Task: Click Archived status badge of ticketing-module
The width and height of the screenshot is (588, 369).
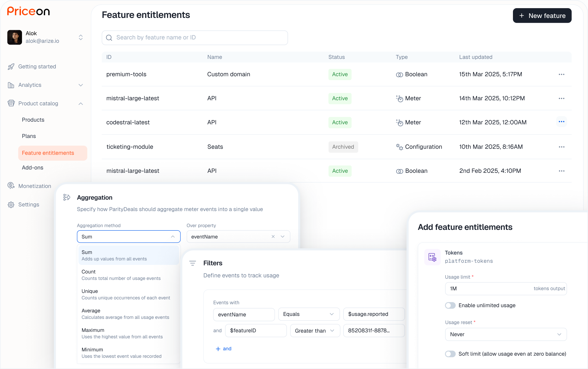Action: coord(343,147)
